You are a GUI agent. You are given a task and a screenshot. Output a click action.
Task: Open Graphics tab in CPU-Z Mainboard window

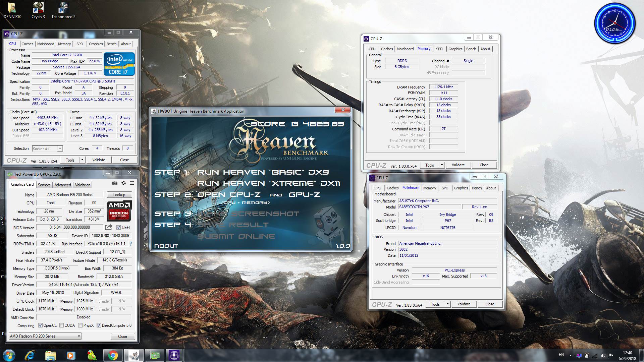pyautogui.click(x=461, y=188)
